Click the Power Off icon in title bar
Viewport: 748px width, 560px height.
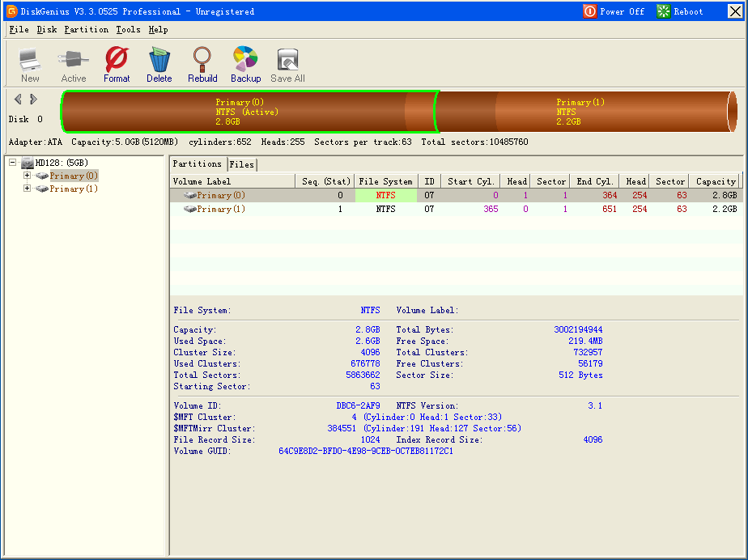[x=589, y=11]
